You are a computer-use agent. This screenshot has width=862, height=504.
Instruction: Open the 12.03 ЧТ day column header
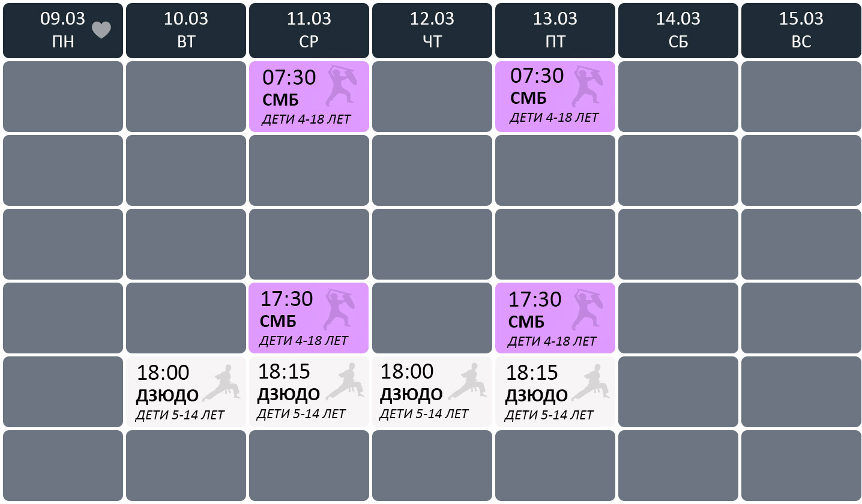pos(432,31)
